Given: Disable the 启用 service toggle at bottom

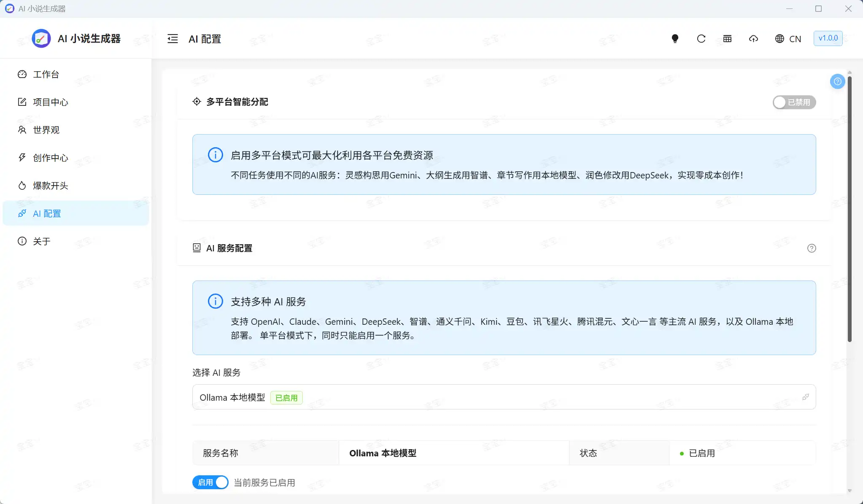Looking at the screenshot, I should click(210, 482).
